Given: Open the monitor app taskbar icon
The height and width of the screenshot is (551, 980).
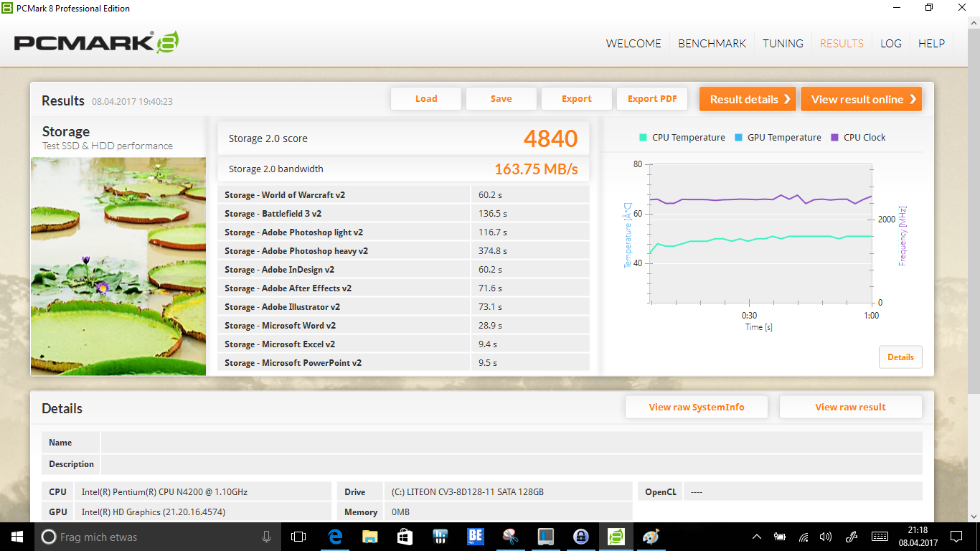Looking at the screenshot, I should click(545, 536).
